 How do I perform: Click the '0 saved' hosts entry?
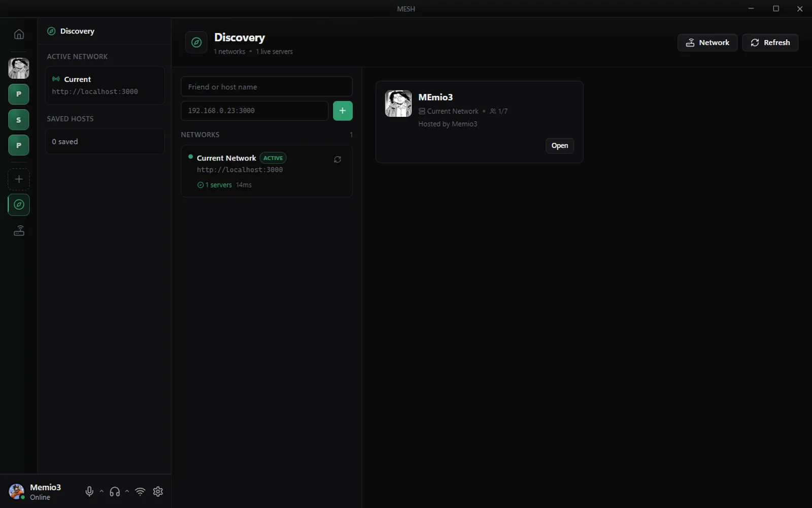(105, 141)
